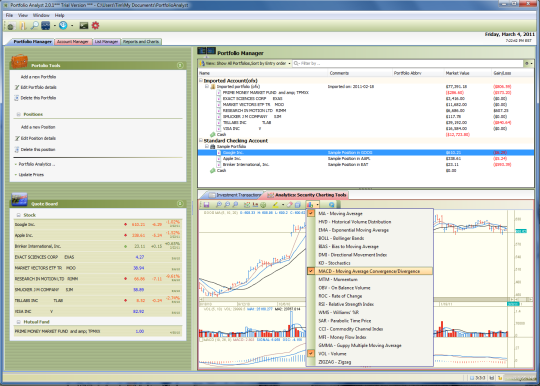
Task: Click the bar chart indicators icon
Action: [x=310, y=205]
